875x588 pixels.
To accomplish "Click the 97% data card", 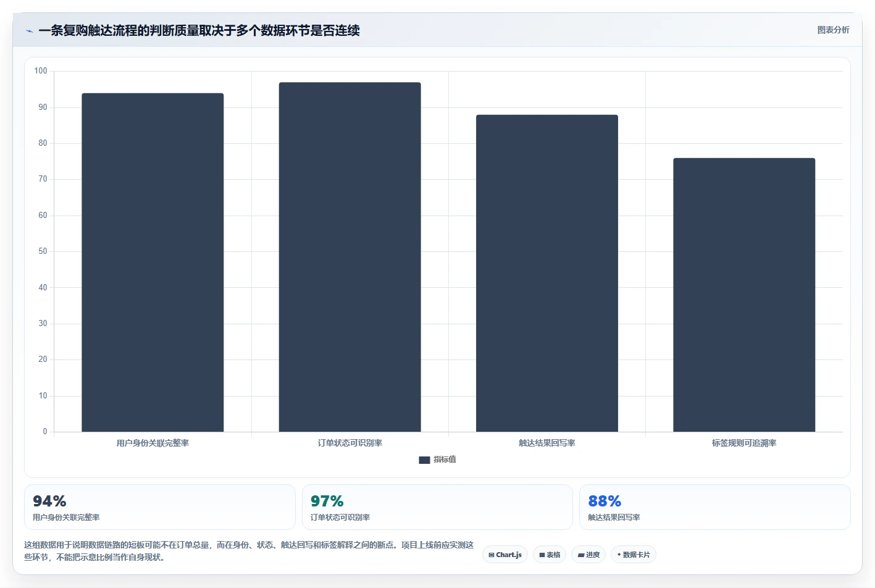I will point(437,507).
